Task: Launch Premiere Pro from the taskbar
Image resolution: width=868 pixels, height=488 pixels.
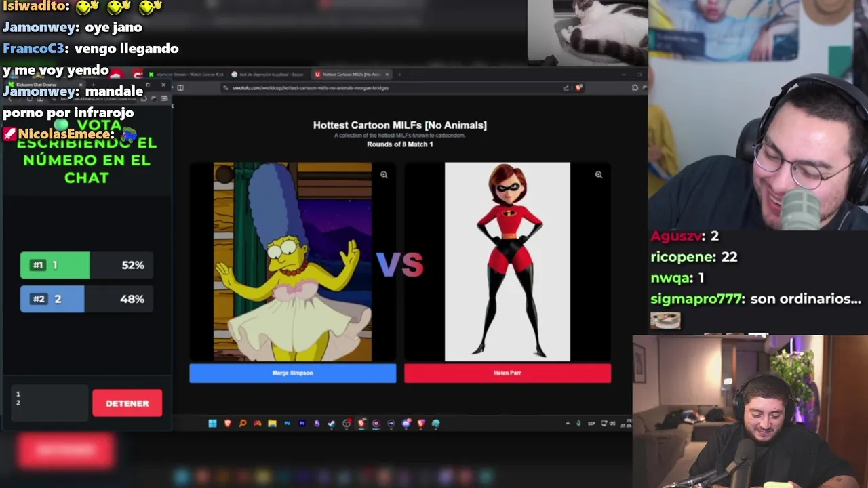Action: (x=302, y=423)
